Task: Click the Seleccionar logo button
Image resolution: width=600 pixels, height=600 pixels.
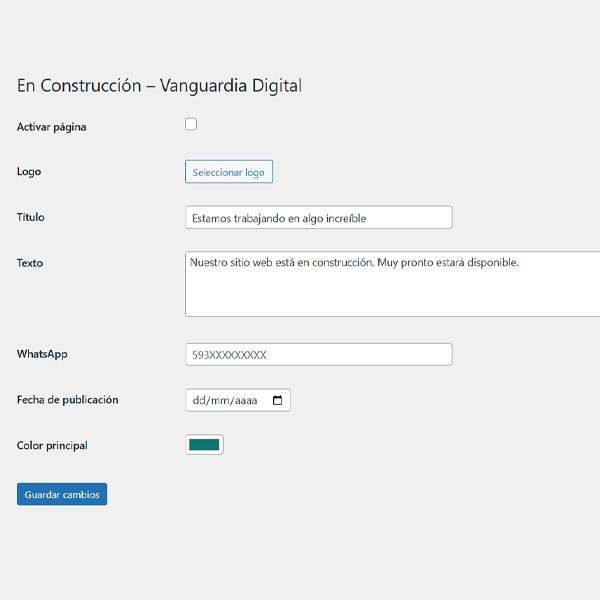Action: point(229,172)
